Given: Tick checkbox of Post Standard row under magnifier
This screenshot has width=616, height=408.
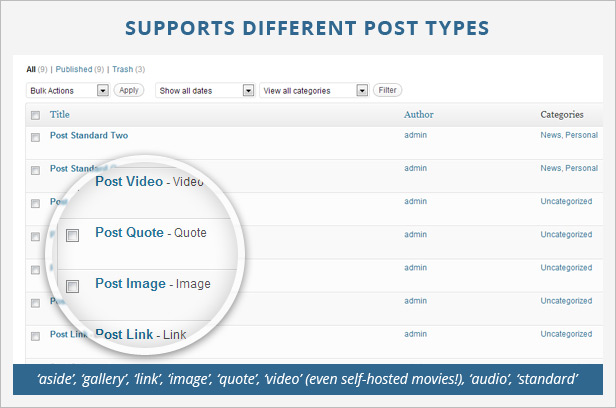Looking at the screenshot, I should click(x=35, y=170).
